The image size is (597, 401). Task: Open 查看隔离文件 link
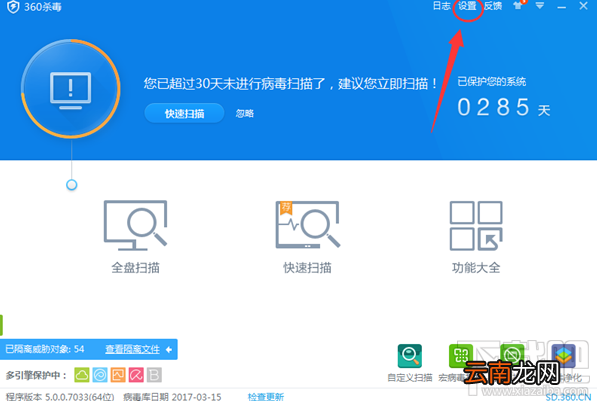pyautogui.click(x=132, y=349)
